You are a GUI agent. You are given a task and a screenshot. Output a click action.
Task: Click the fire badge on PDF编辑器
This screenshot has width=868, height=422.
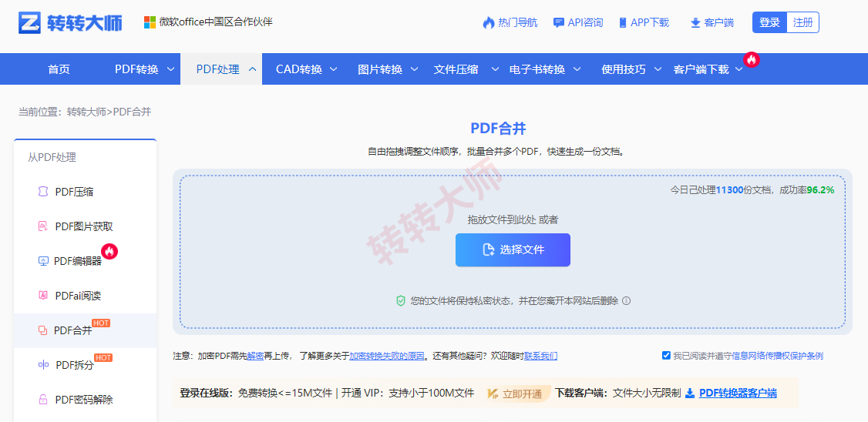click(109, 252)
